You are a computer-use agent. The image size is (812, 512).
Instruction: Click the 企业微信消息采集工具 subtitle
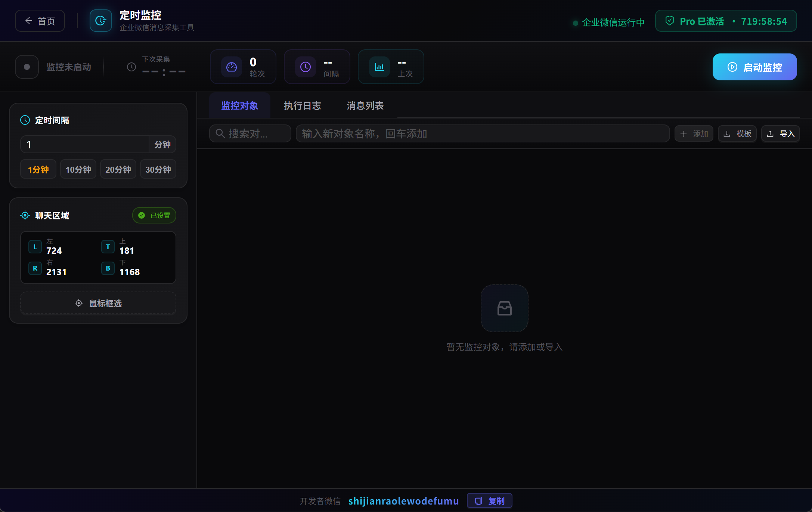click(x=157, y=28)
